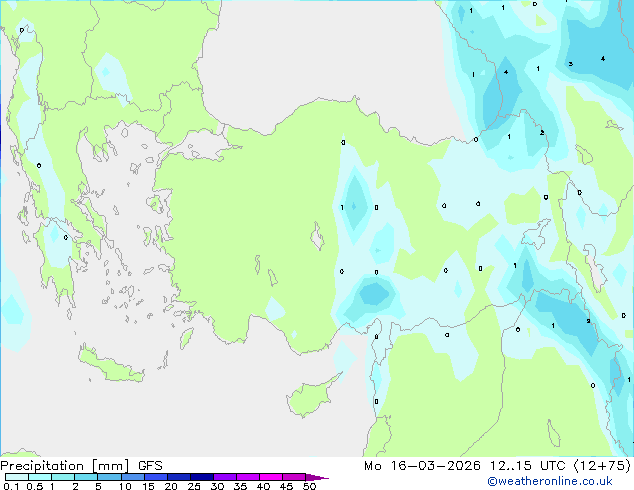This screenshot has height=490, width=634.
Task: Click the 15–20 mm legend color swatch
Action: pos(155,477)
